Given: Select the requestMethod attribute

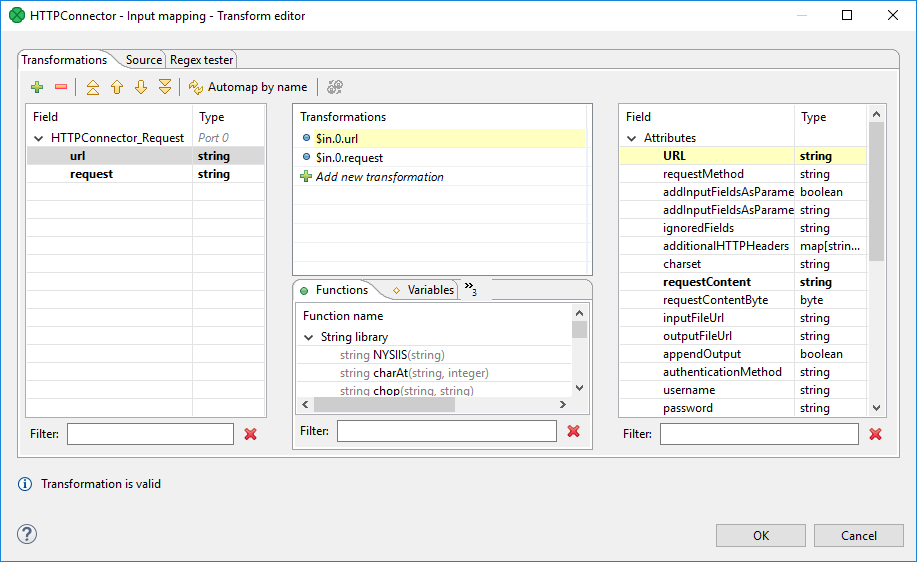Looking at the screenshot, I should click(x=743, y=174).
